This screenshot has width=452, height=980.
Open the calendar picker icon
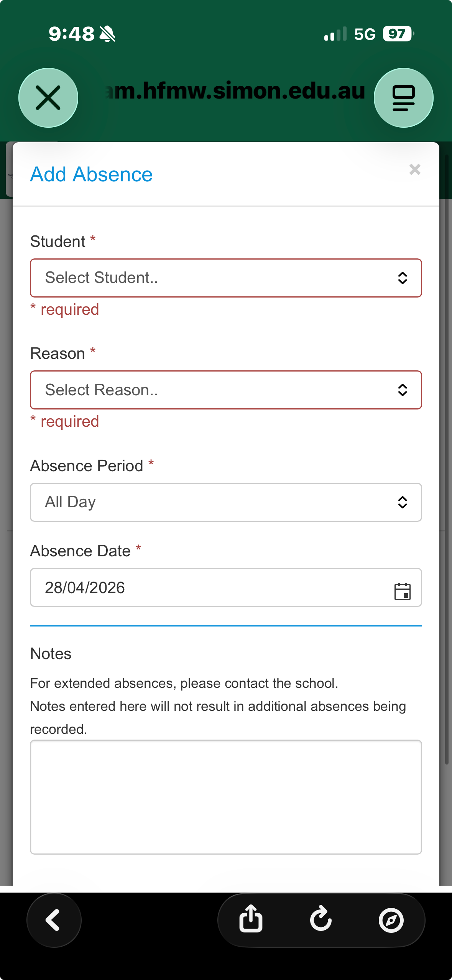[x=402, y=591]
